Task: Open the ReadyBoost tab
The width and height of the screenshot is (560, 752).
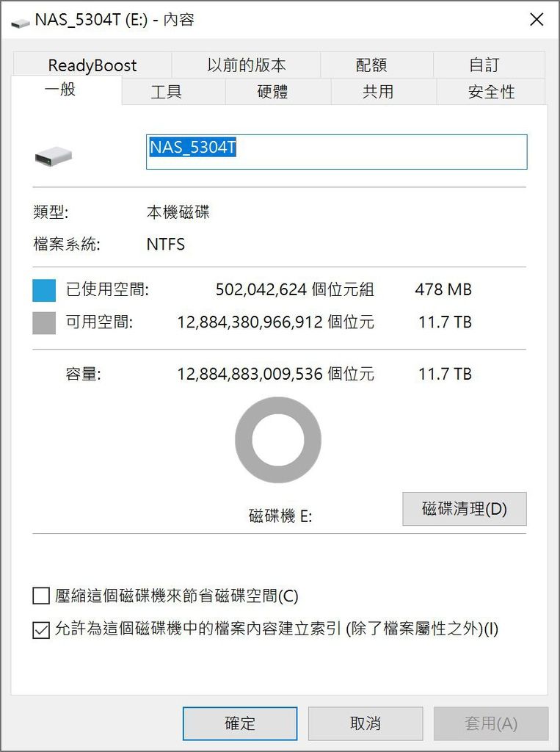Action: tap(92, 65)
